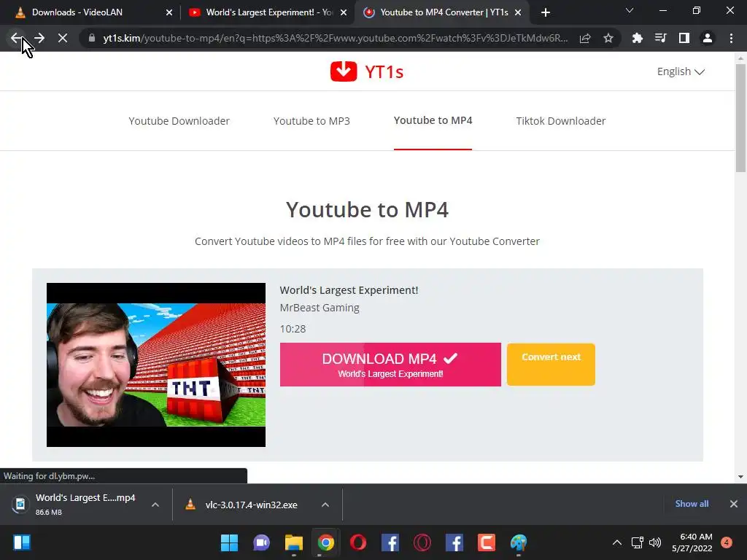Open the Paint icon on taskbar
Image resolution: width=747 pixels, height=560 pixels.
click(x=519, y=542)
